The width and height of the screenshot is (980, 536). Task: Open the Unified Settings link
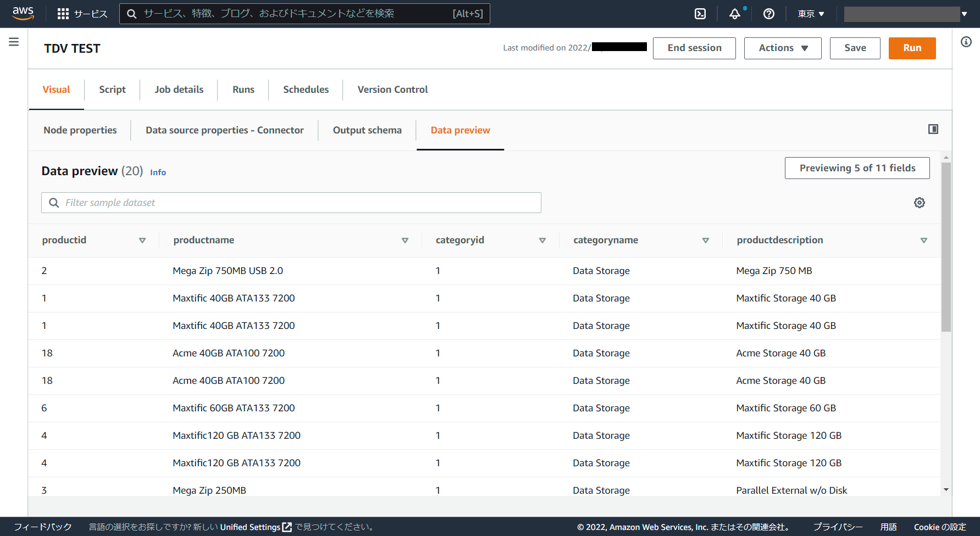click(x=250, y=527)
